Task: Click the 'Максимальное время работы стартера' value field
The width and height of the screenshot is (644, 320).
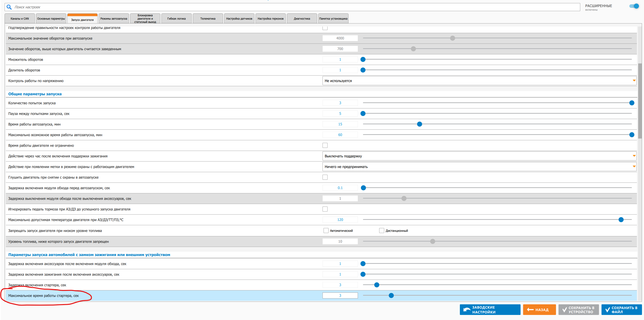Action: pos(340,295)
